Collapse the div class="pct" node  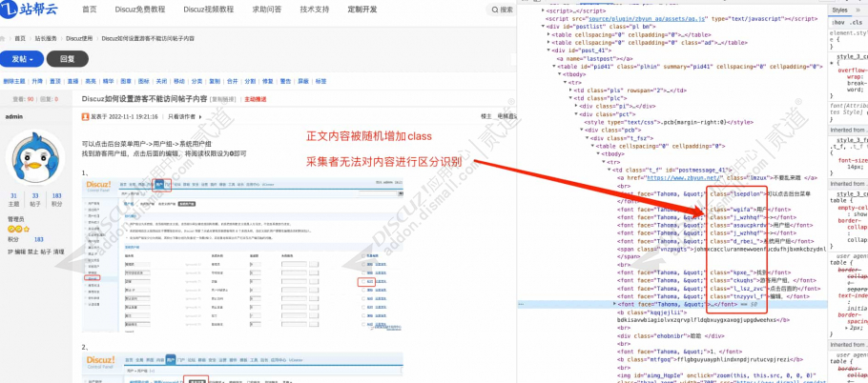(576, 114)
